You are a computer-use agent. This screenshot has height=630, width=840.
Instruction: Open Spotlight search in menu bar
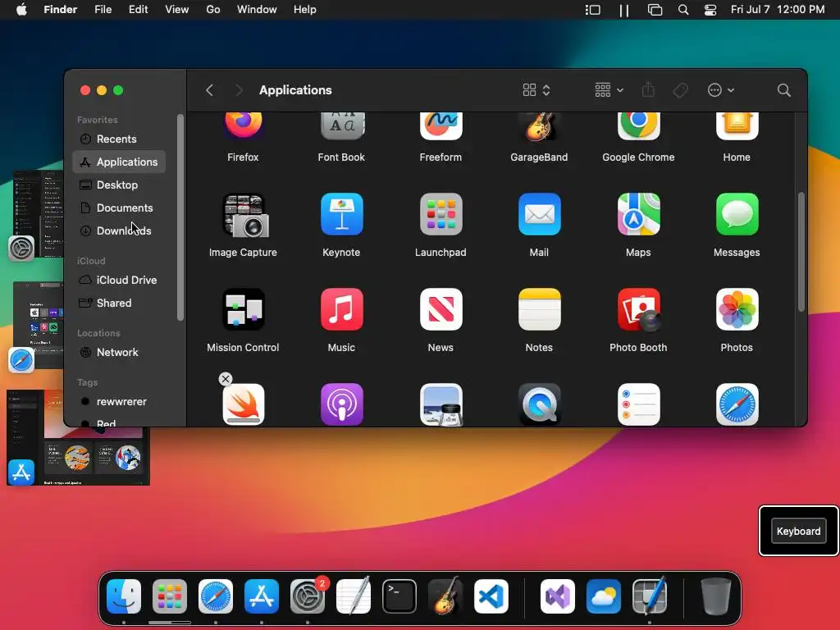pos(683,10)
